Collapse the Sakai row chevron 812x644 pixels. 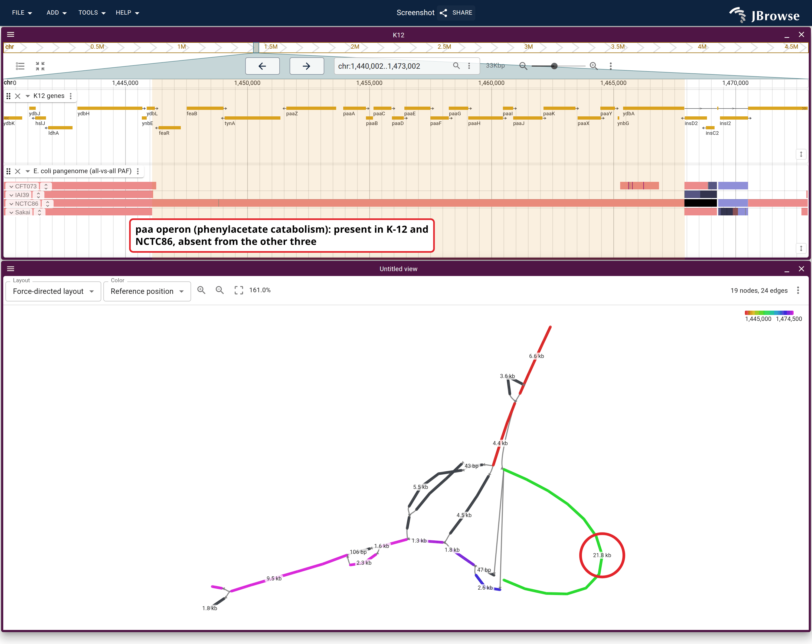coord(11,212)
